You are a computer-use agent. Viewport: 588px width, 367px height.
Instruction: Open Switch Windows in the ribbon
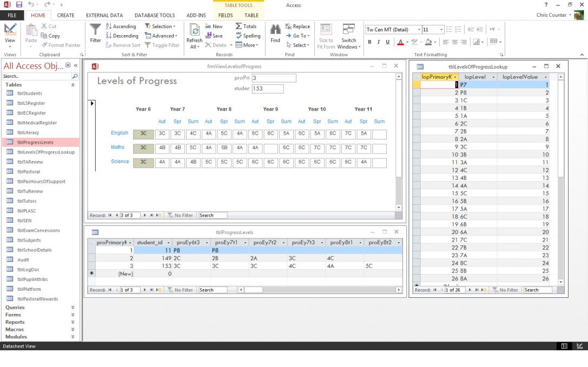tap(349, 36)
